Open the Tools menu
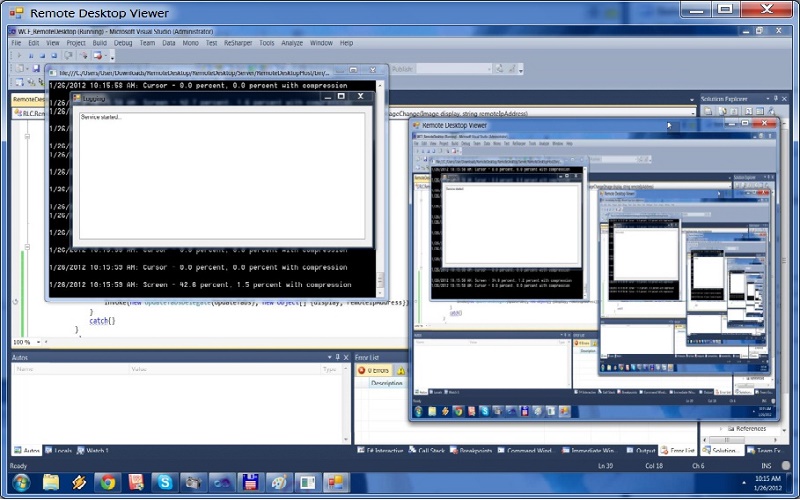Image resolution: width=800 pixels, height=500 pixels. (266, 43)
